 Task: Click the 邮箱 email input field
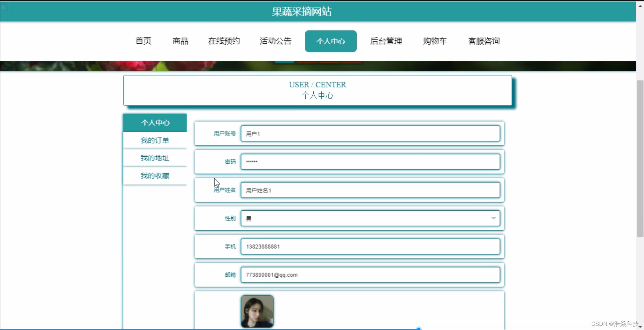(x=371, y=275)
